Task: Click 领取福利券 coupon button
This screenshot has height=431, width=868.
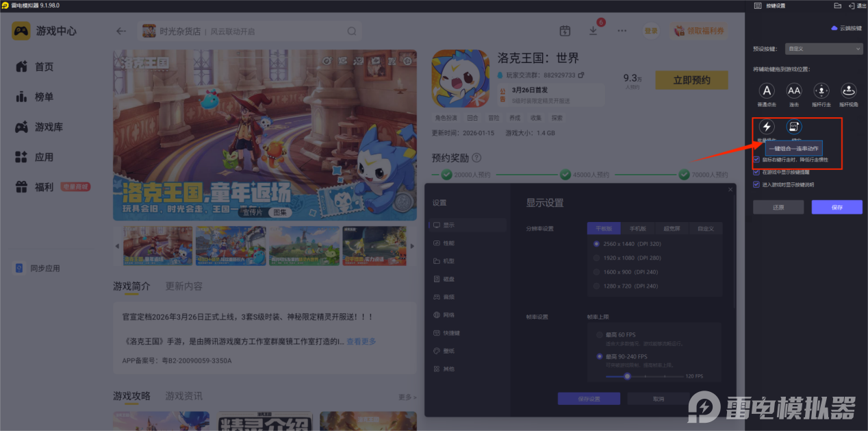Action: tap(699, 31)
